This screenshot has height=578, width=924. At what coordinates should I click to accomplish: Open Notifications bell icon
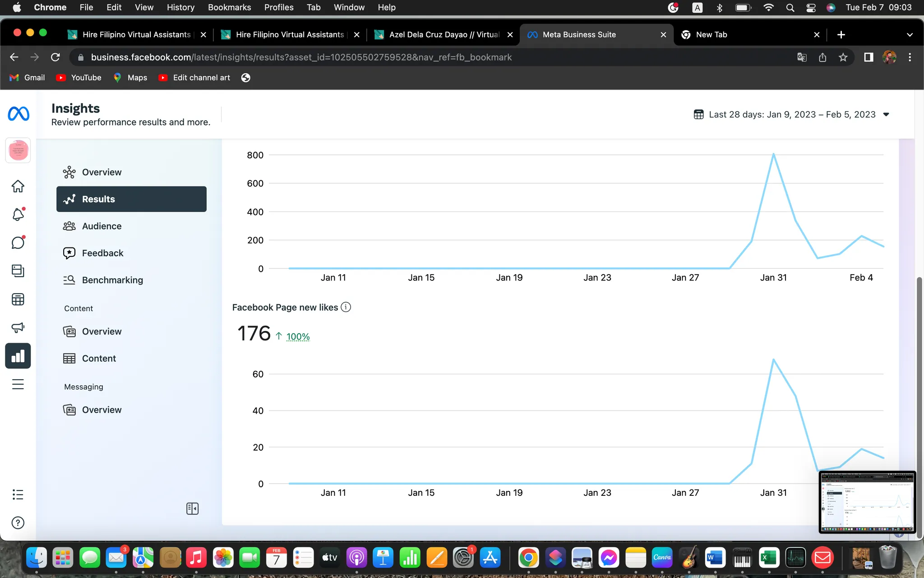(x=18, y=214)
